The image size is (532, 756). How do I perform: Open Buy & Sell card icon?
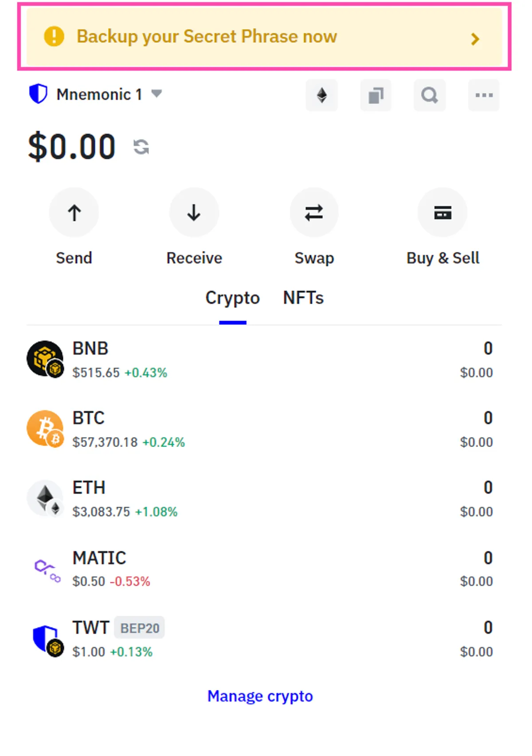click(x=442, y=212)
